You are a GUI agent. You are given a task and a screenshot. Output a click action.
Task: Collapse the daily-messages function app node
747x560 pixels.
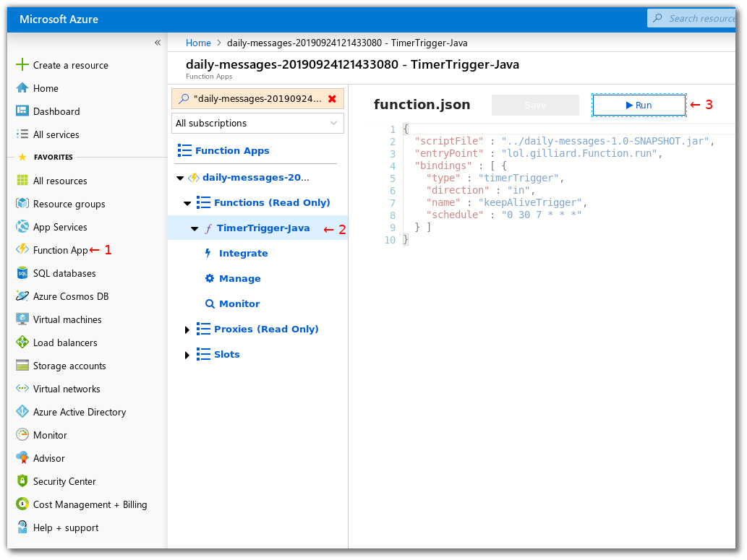(180, 178)
